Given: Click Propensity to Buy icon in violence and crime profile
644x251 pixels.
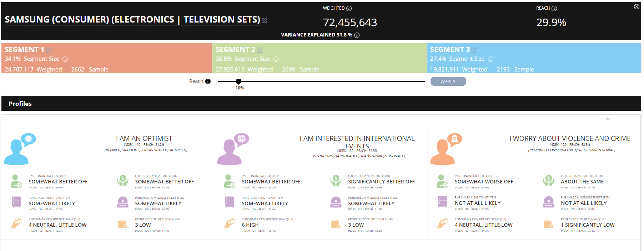Looking at the screenshot, I should point(548,224).
